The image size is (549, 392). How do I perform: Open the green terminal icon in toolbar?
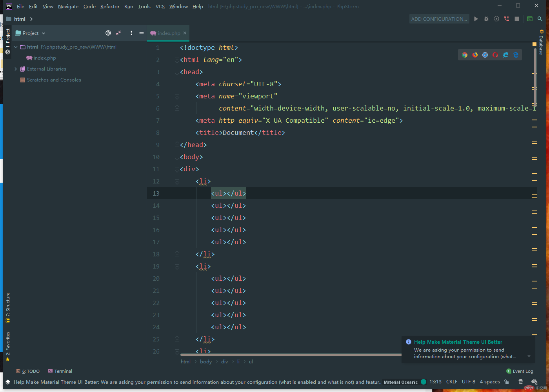(x=530, y=19)
